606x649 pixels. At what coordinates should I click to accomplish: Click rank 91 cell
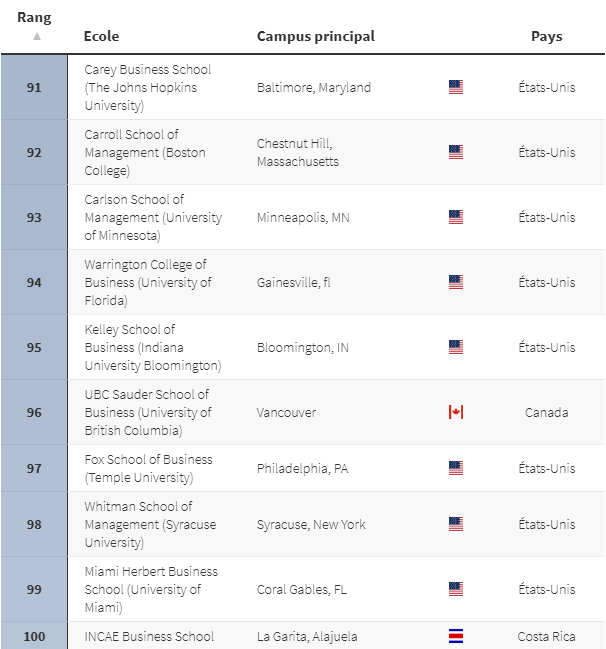(34, 87)
